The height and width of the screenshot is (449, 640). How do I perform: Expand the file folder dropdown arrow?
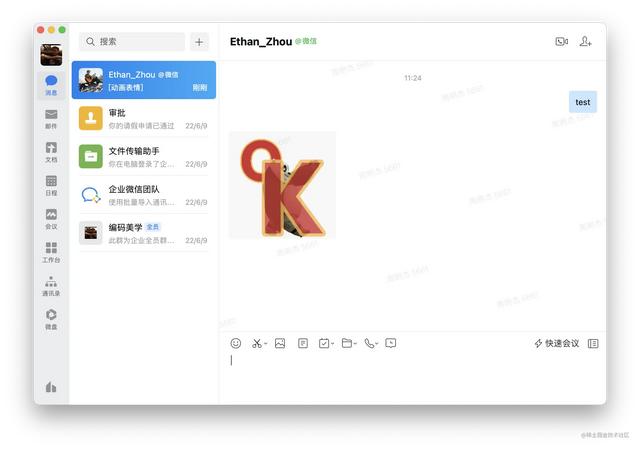[355, 344]
